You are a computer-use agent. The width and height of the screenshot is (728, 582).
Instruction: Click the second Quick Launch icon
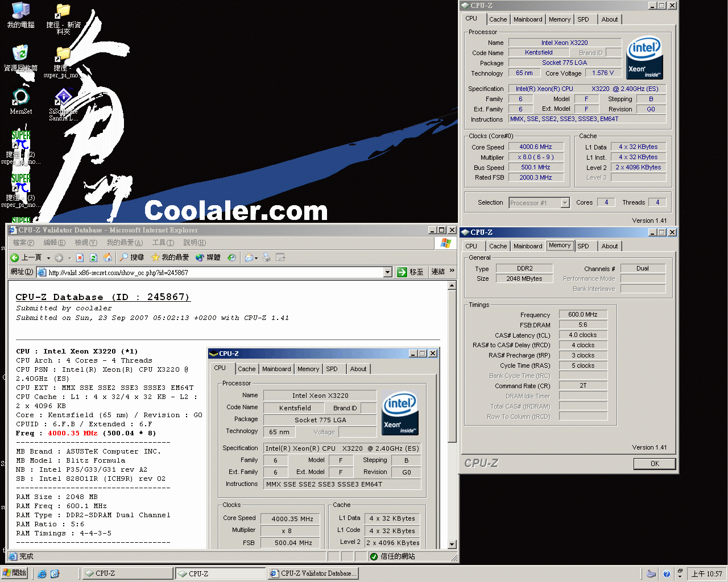(55, 574)
